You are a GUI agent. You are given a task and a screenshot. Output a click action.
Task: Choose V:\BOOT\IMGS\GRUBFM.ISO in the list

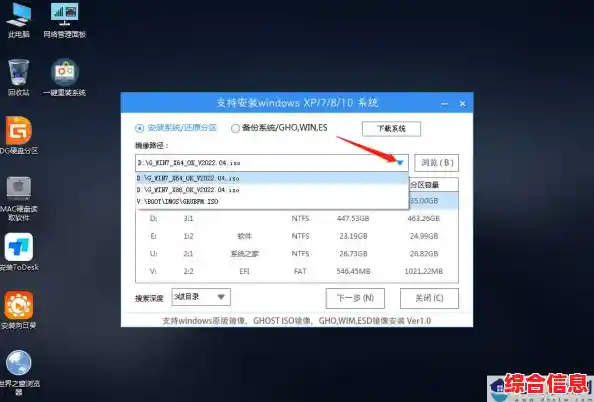(272, 202)
